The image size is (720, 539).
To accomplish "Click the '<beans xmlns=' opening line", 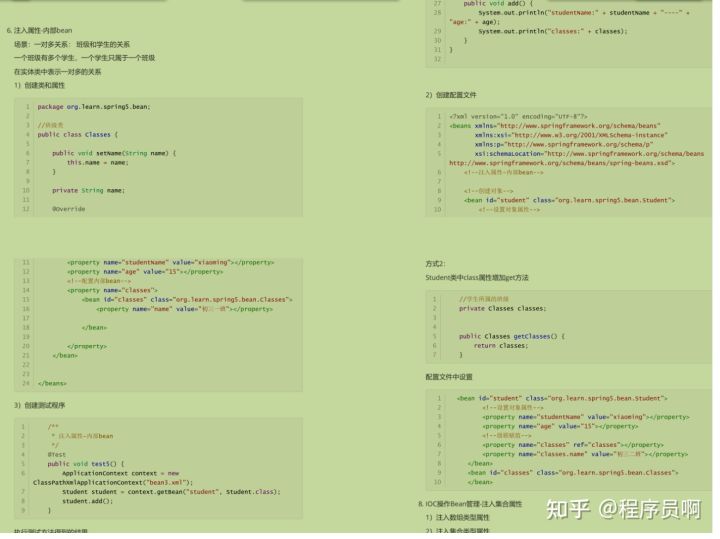I will [555, 125].
